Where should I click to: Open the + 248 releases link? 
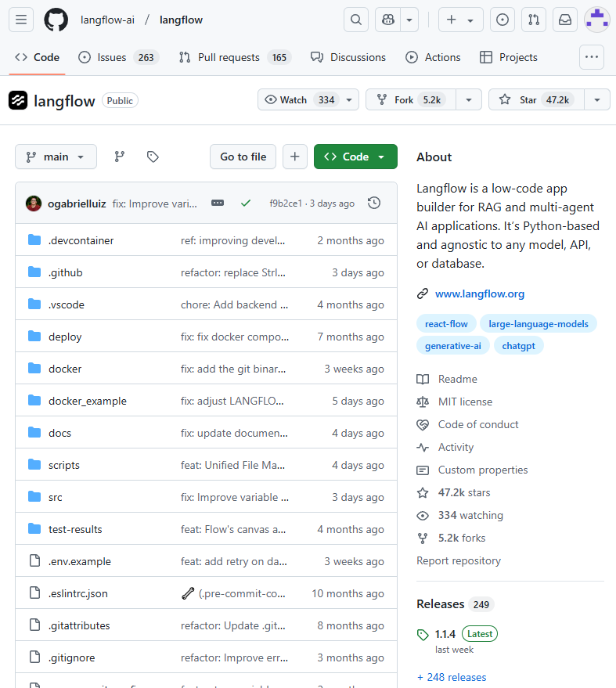(x=452, y=677)
